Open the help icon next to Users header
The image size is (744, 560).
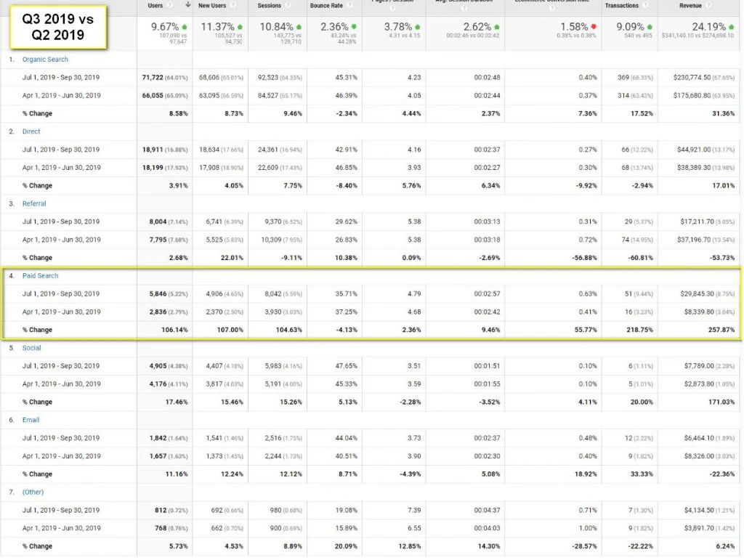tap(170, 5)
